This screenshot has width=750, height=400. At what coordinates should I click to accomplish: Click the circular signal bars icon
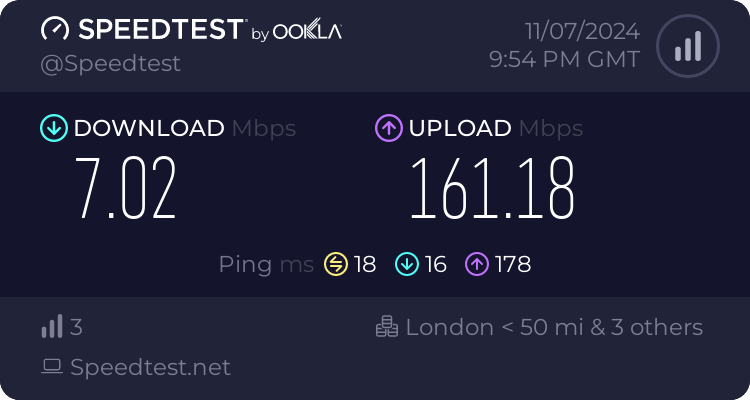686,45
